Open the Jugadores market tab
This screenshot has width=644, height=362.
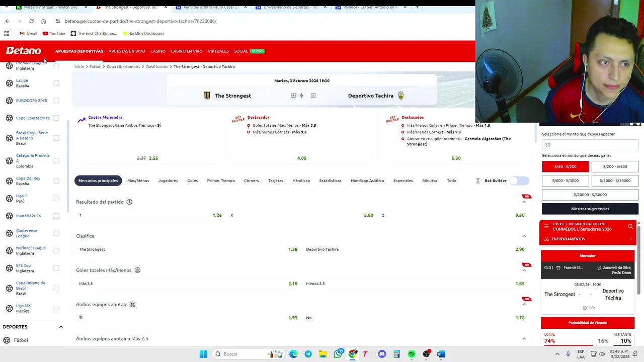(x=168, y=180)
